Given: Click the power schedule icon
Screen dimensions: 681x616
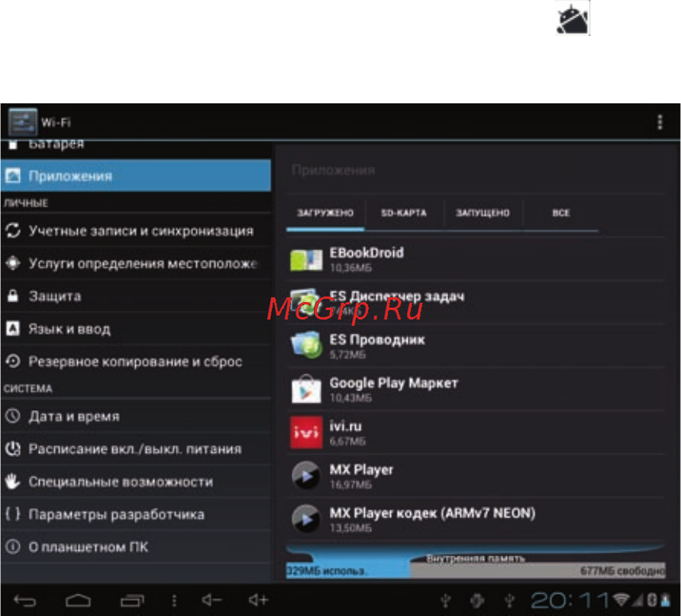Looking at the screenshot, I should 13,449.
